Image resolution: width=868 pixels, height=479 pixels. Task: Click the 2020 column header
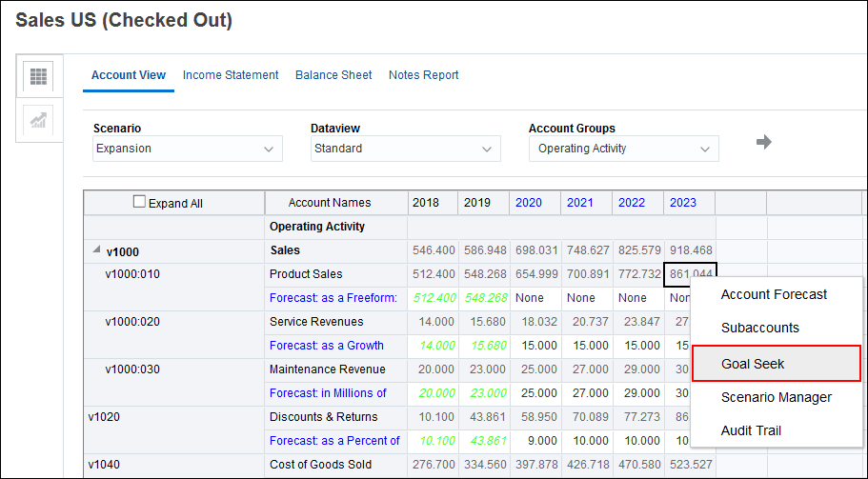tap(528, 203)
